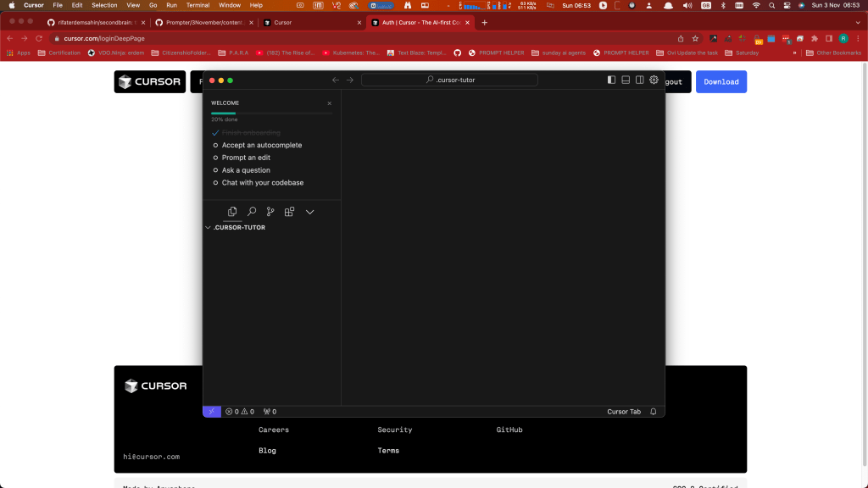This screenshot has width=868, height=488.
Task: Click the Cursor logo in webpage footer
Action: tap(156, 385)
